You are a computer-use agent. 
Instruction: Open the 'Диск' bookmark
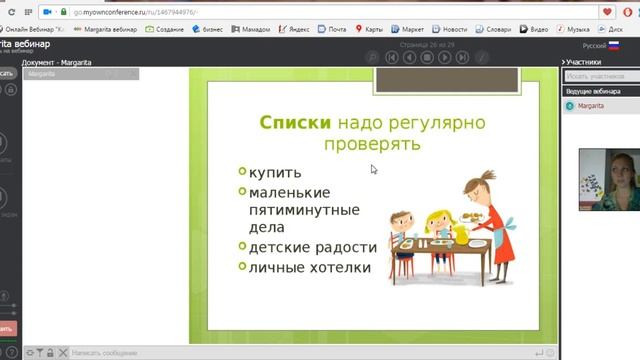tap(611, 29)
